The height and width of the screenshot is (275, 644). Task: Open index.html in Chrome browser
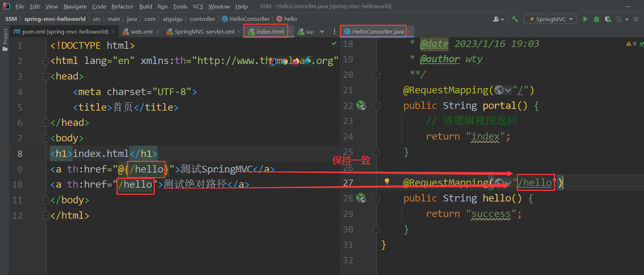click(x=284, y=62)
